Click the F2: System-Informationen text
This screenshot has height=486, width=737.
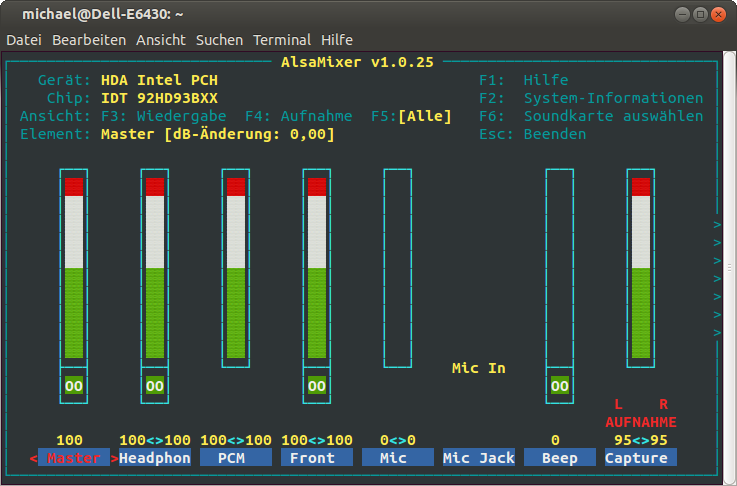(591, 98)
